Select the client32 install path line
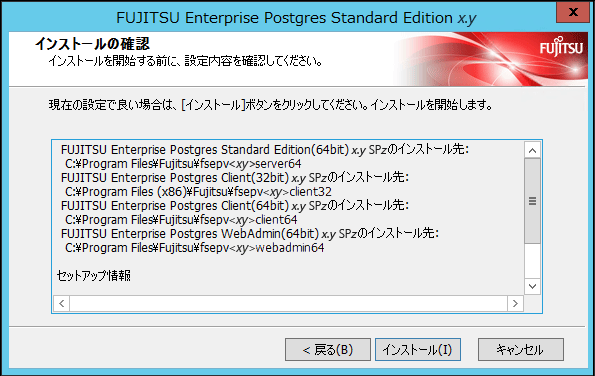Image resolution: width=595 pixels, height=376 pixels. (198, 192)
